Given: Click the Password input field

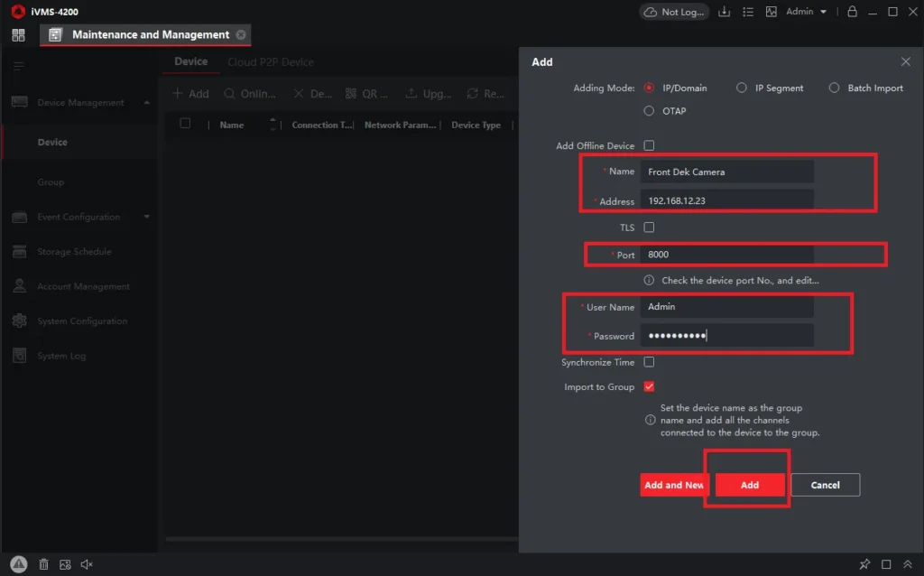Looking at the screenshot, I should point(726,336).
